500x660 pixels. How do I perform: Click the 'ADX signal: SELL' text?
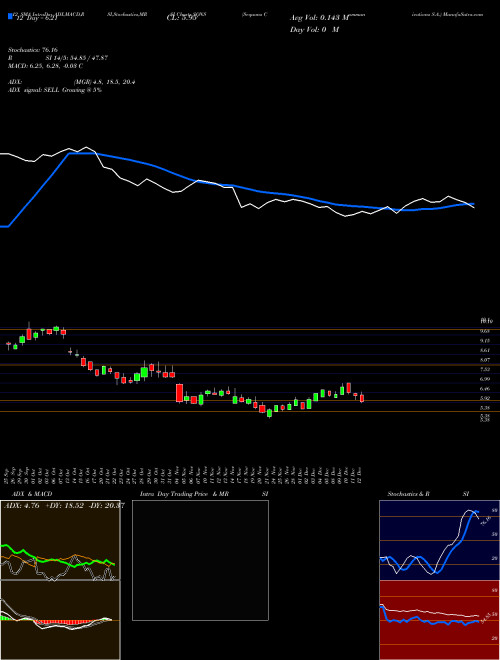click(55, 90)
